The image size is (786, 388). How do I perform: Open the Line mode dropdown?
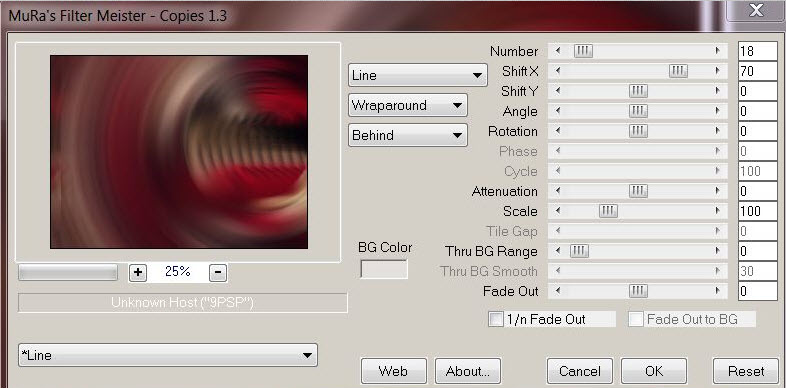click(x=417, y=75)
